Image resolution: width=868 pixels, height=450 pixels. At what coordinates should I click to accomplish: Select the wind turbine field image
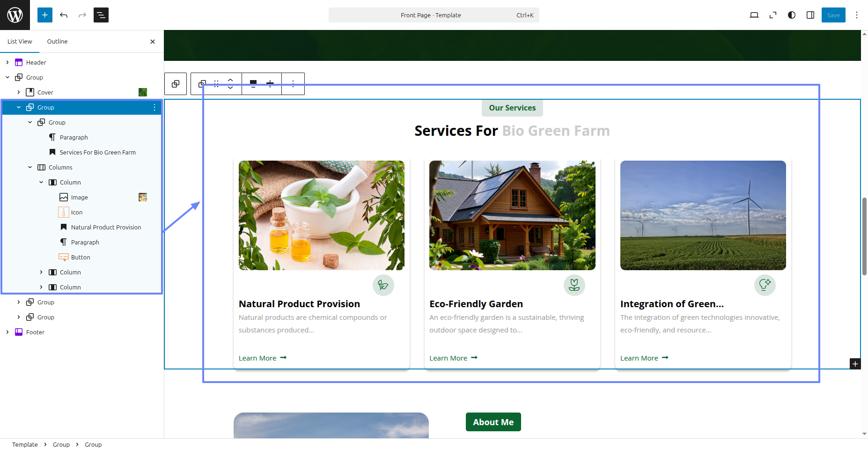tap(703, 215)
